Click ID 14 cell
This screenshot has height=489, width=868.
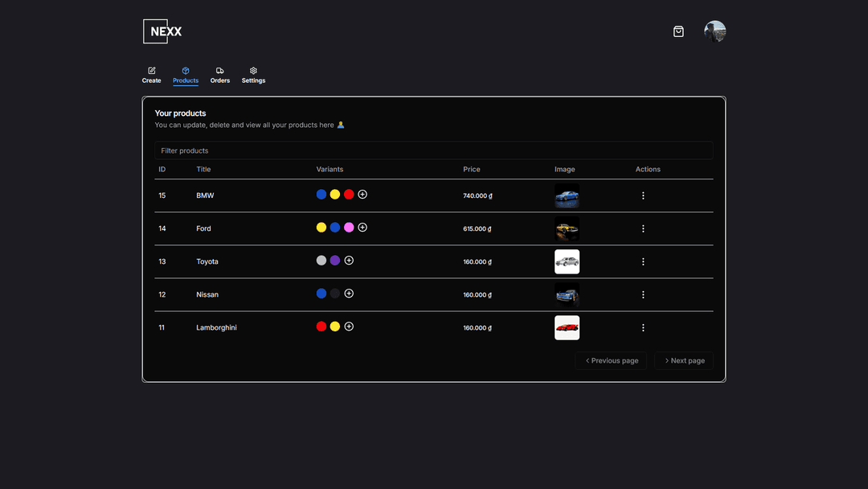coord(162,228)
